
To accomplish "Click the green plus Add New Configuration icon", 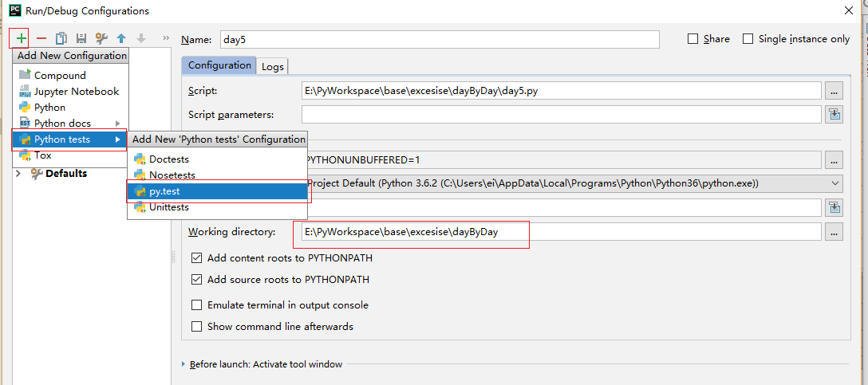I will pyautogui.click(x=21, y=38).
